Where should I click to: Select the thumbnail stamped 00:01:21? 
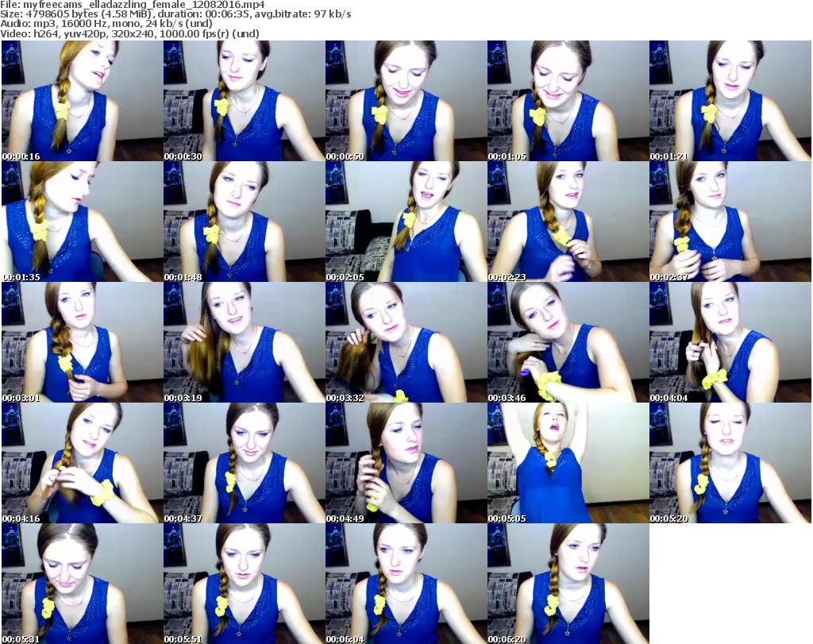(x=730, y=101)
